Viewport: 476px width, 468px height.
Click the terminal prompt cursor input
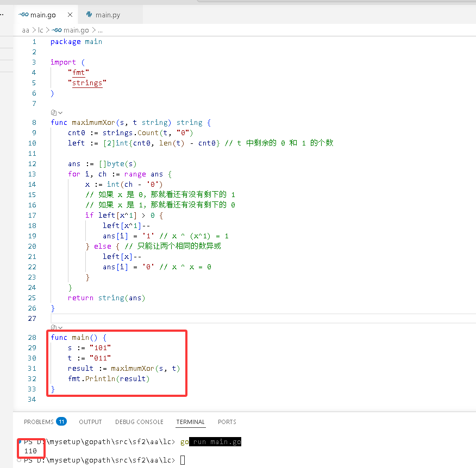(183, 460)
